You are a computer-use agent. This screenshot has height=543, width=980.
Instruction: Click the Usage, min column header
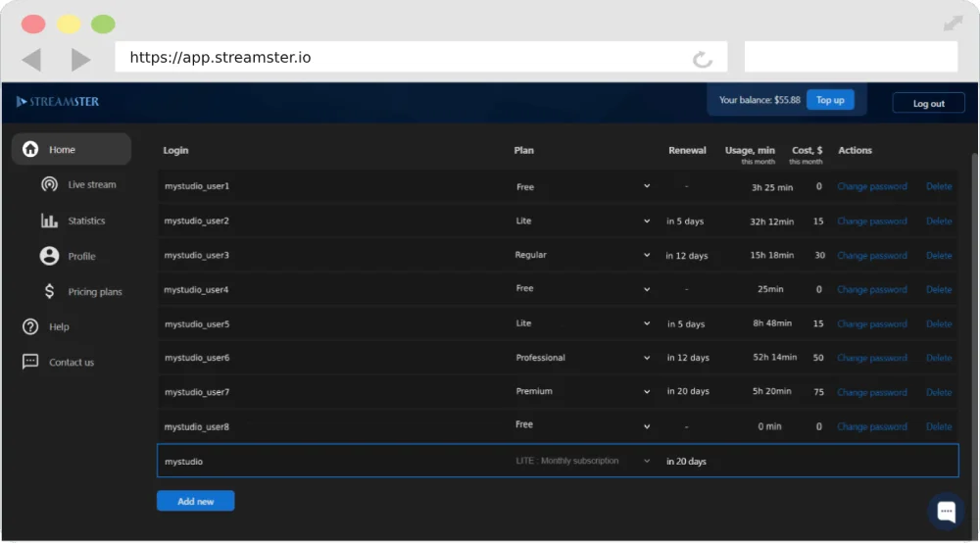[x=750, y=150]
